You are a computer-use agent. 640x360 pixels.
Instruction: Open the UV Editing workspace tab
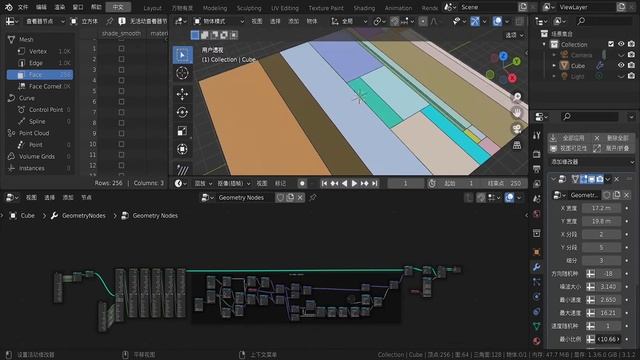(285, 8)
